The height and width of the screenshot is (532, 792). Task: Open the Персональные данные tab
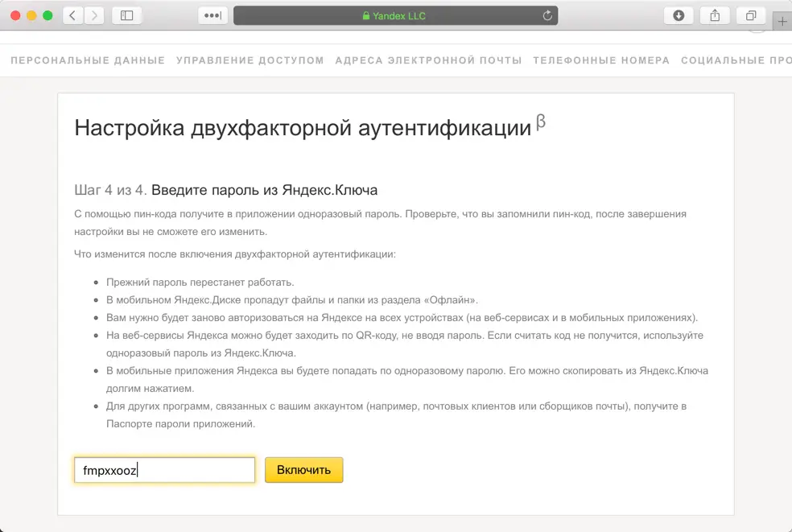[88, 60]
